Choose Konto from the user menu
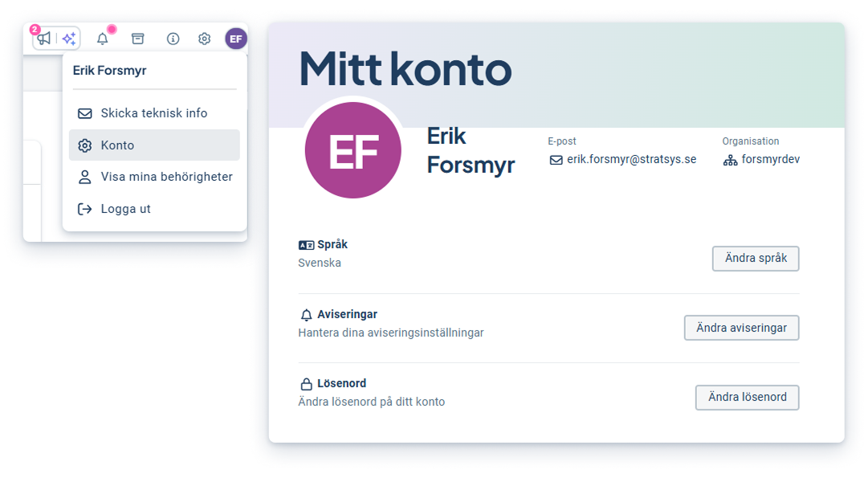 point(154,145)
